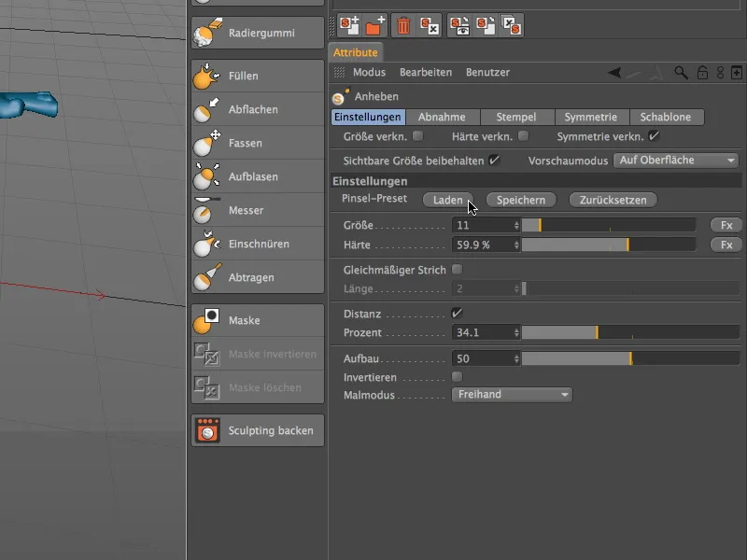Click Größe value field 11
747x560 pixels.
pyautogui.click(x=482, y=225)
